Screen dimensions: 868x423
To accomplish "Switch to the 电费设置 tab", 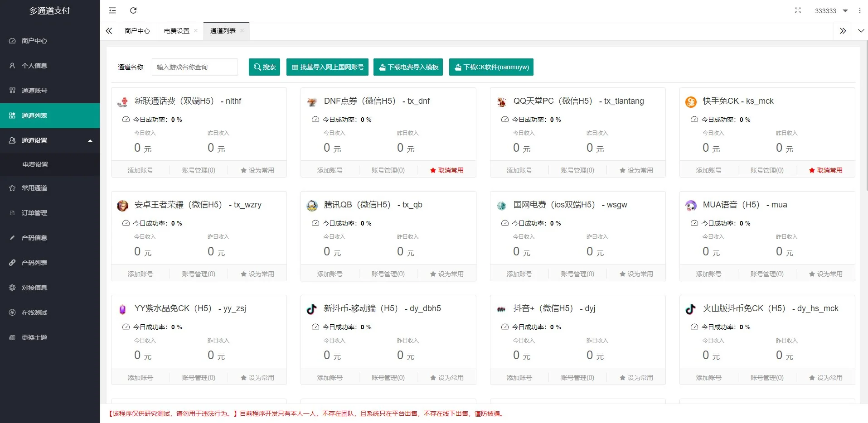I will coord(177,31).
